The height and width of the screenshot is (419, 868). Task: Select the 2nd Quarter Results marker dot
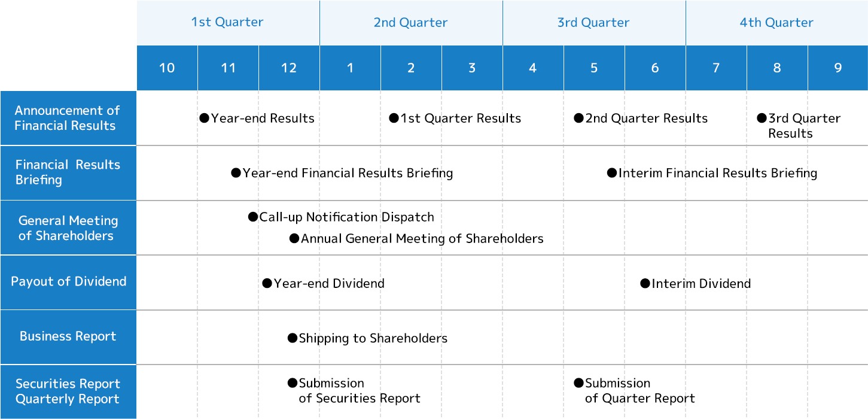578,118
